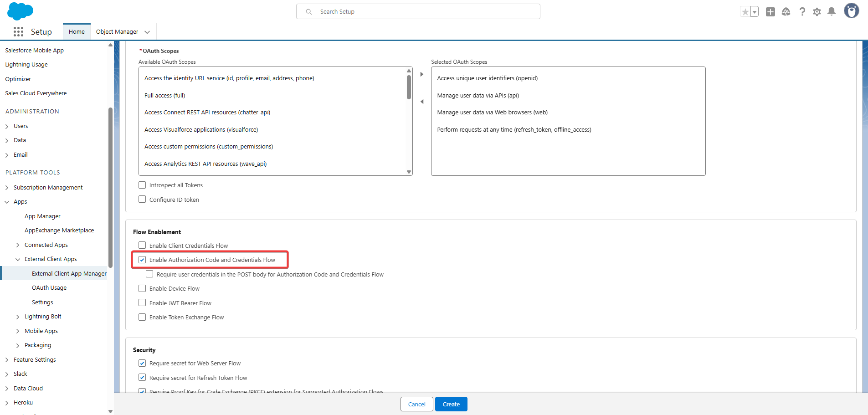
Task: Open App Manager in sidebar
Action: tap(42, 216)
